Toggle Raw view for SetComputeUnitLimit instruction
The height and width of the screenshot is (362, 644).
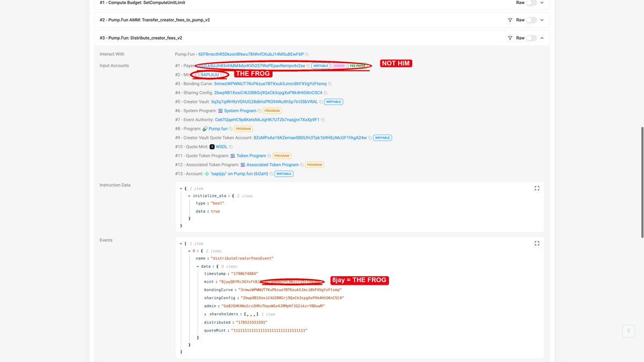[x=531, y=3]
